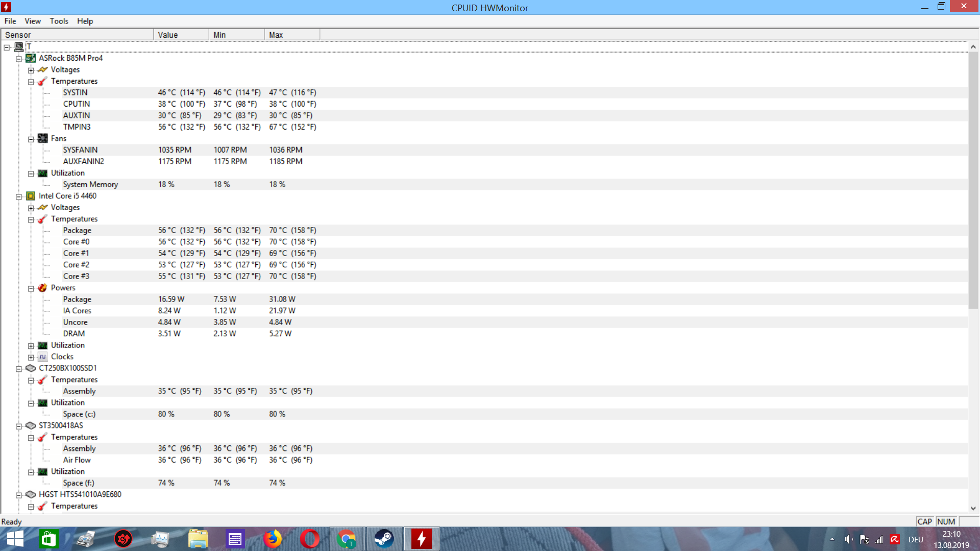Click the Clocks icon under Intel Core i5
Viewport: 980px width, 551px height.
(43, 357)
